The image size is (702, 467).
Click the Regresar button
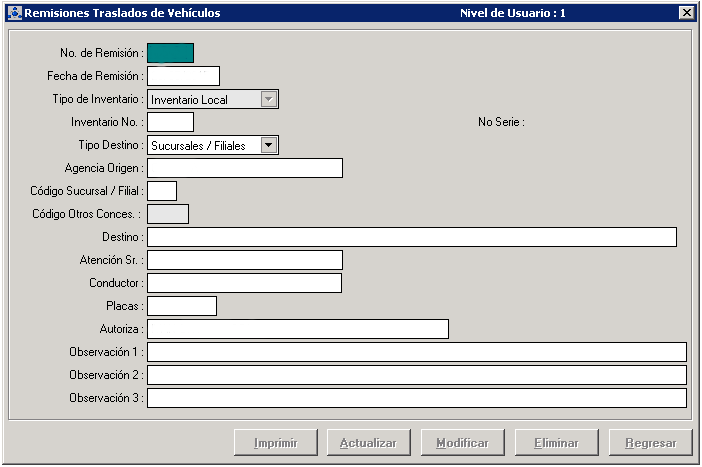[650, 442]
